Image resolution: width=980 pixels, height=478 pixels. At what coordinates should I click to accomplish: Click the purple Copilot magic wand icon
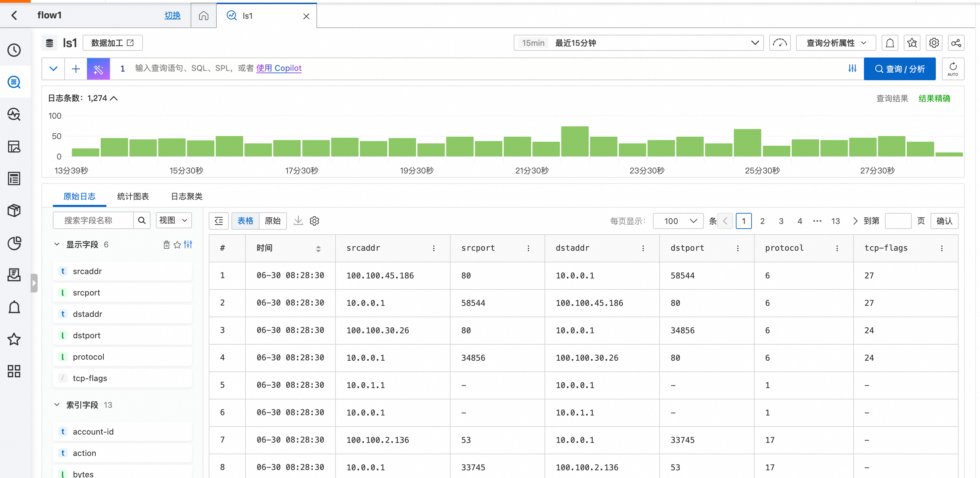[99, 69]
